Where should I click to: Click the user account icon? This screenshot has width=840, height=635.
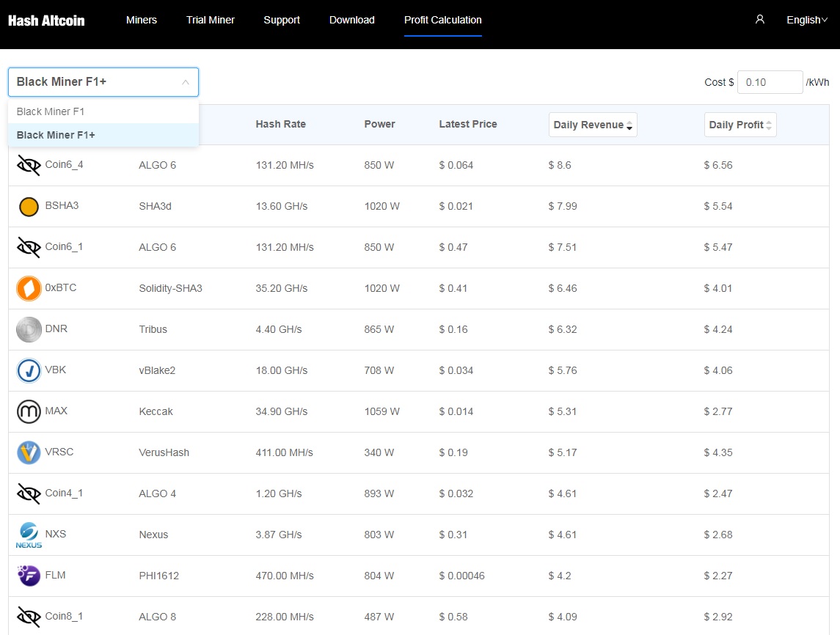pos(759,20)
